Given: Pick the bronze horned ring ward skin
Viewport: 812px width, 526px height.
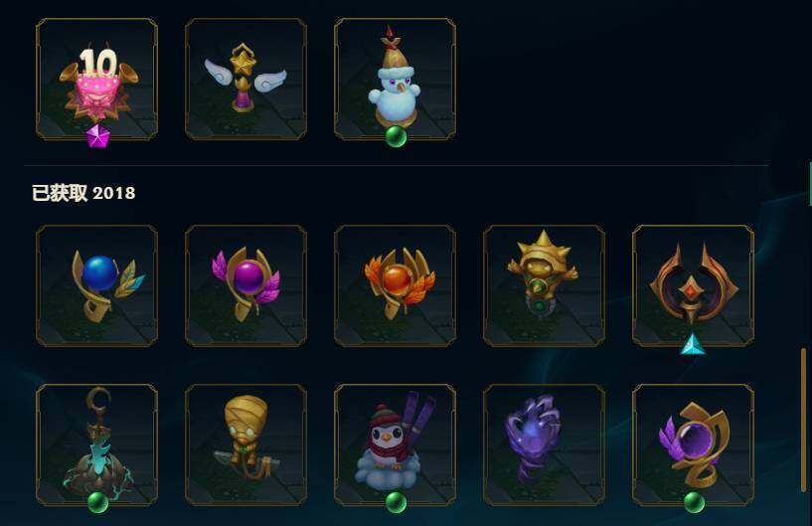Looking at the screenshot, I should (693, 285).
